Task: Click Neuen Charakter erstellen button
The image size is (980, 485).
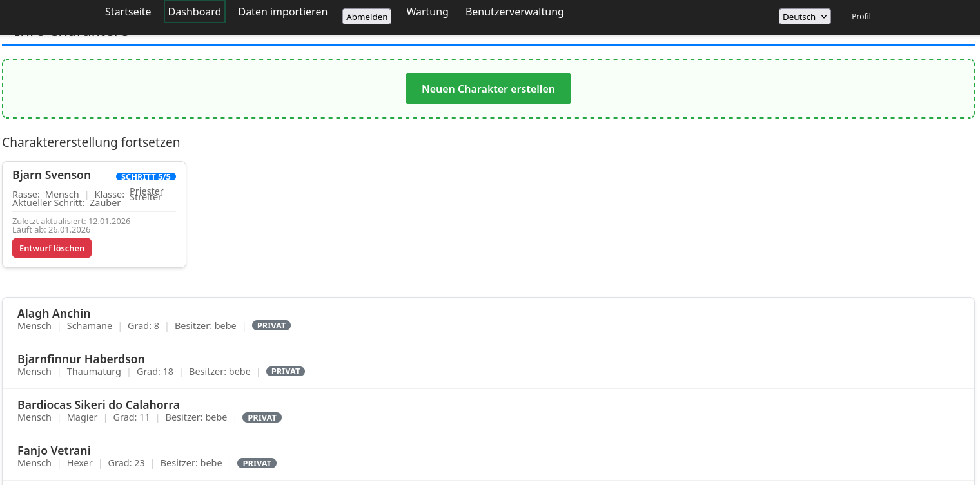Action: tap(488, 89)
